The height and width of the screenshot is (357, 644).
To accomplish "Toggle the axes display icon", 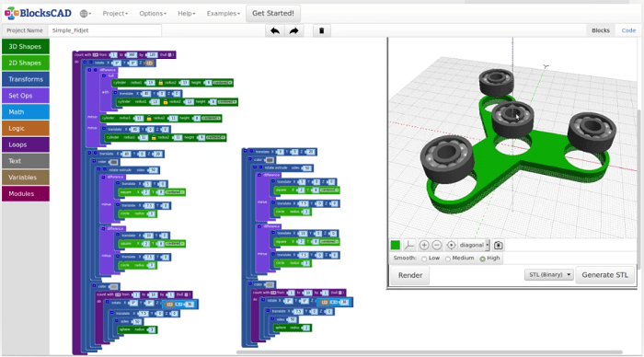I will click(409, 246).
